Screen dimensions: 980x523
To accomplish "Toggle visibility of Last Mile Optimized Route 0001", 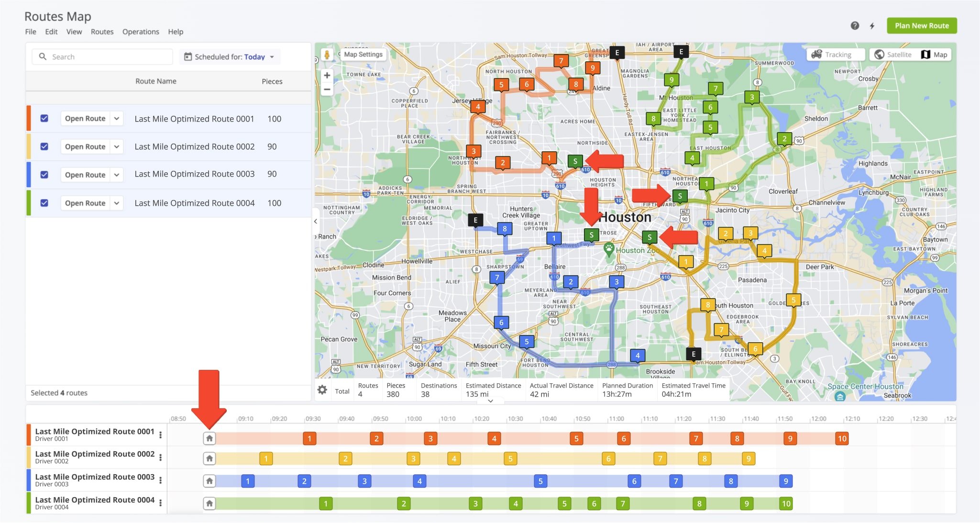I will [x=44, y=119].
